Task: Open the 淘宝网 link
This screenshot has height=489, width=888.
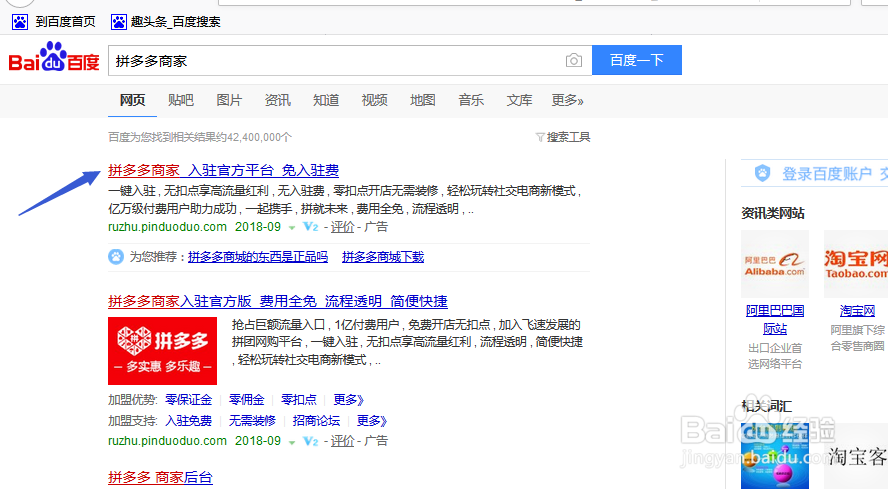Action: point(857,311)
